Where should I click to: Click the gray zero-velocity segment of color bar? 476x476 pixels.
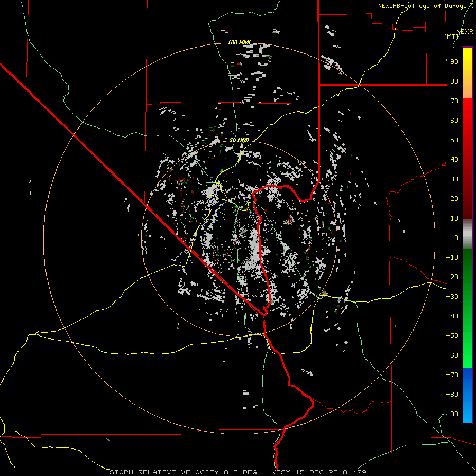pos(467,234)
